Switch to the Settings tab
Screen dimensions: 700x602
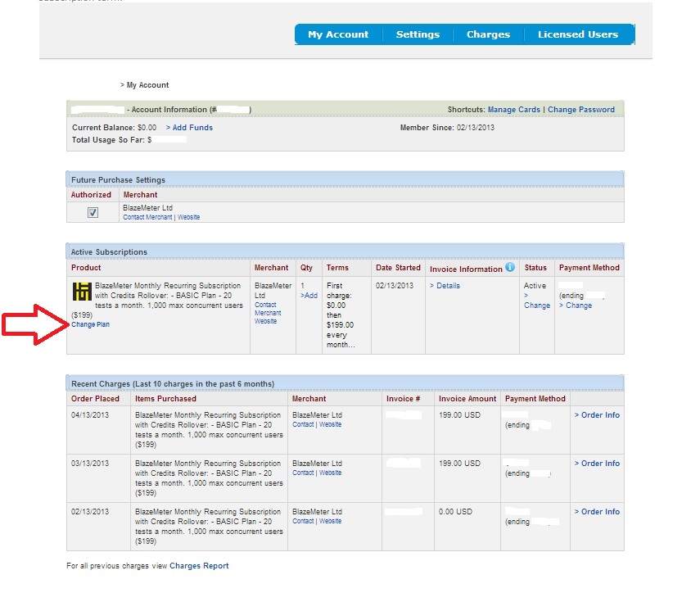tap(418, 34)
